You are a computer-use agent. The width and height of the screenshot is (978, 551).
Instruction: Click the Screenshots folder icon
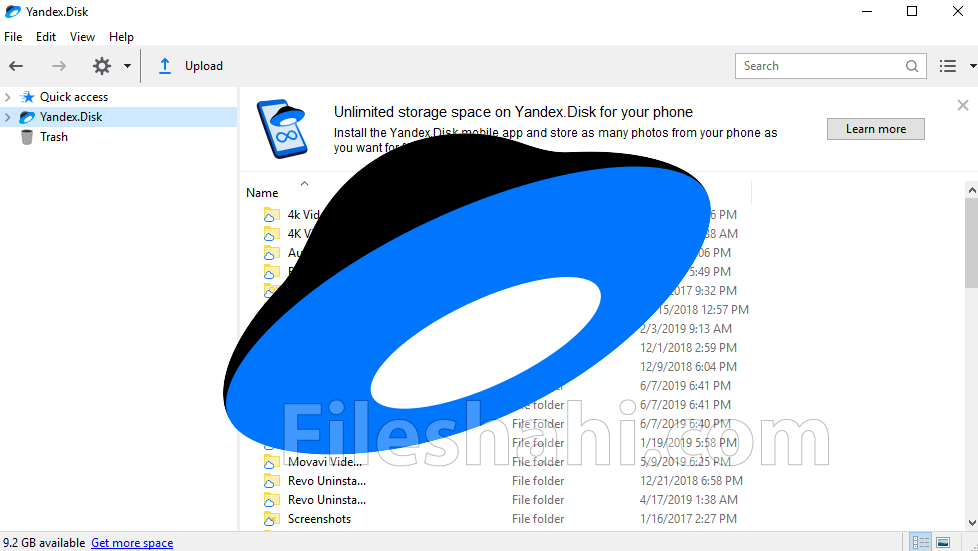point(271,519)
